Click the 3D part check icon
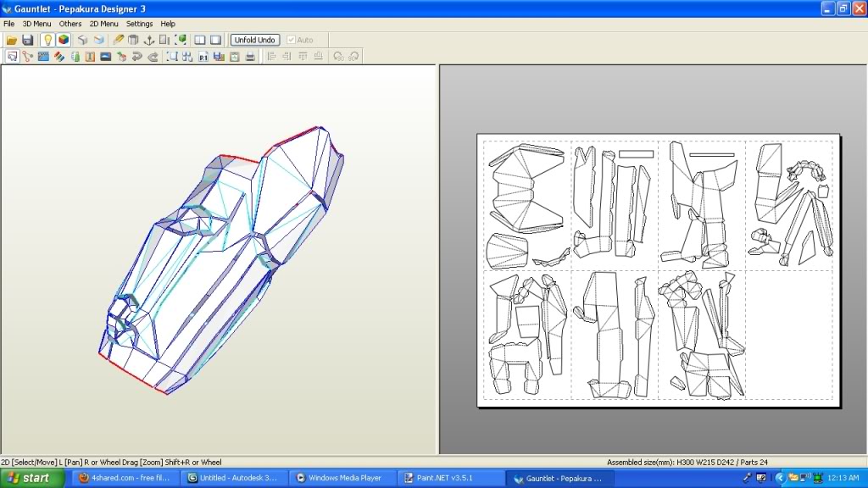Image resolution: width=868 pixels, height=488 pixels. pos(121,57)
